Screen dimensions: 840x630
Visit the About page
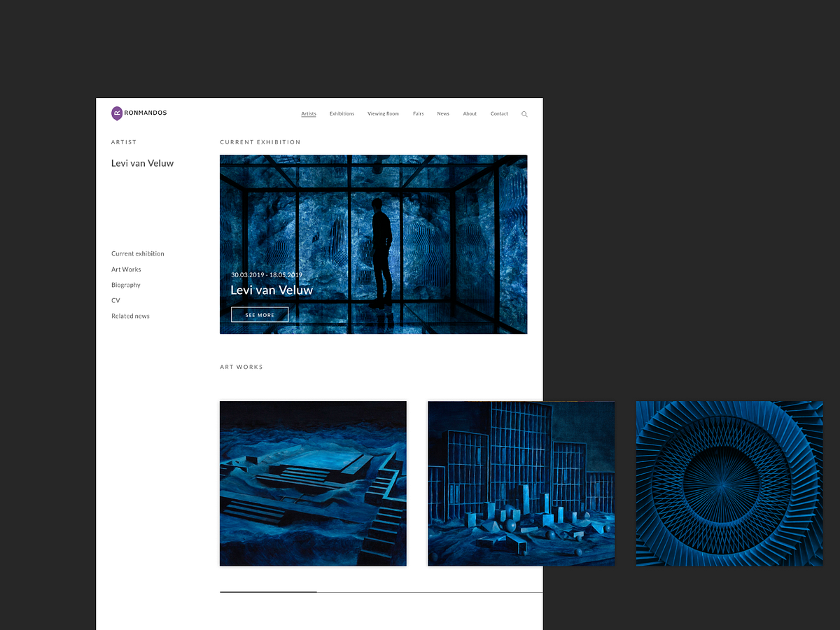[470, 113]
